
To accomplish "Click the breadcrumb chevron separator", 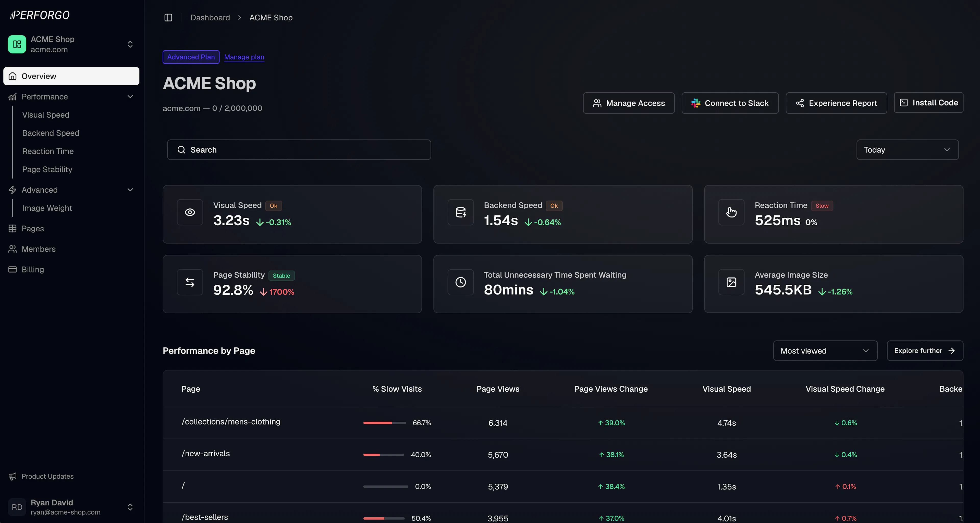I will 240,18.
